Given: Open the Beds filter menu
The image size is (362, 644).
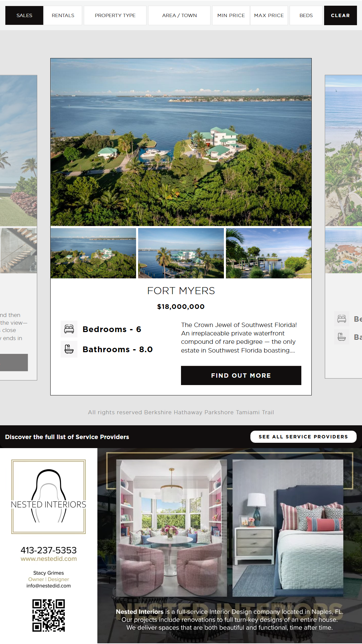Looking at the screenshot, I should pos(306,15).
